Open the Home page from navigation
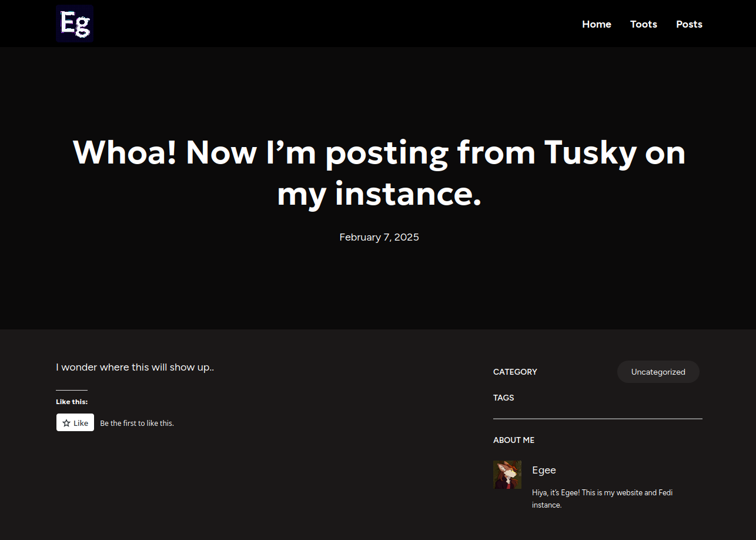Viewport: 756px width, 540px height. pyautogui.click(x=596, y=24)
